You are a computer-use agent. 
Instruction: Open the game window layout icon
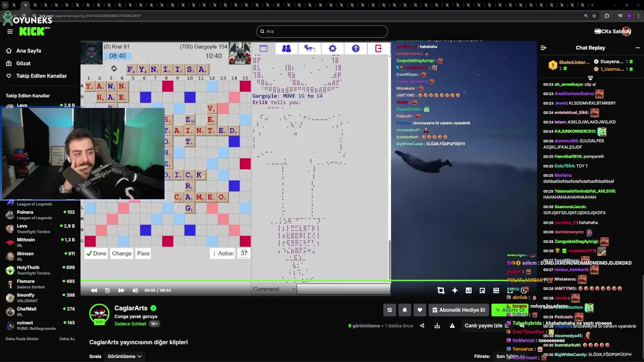coord(264,48)
